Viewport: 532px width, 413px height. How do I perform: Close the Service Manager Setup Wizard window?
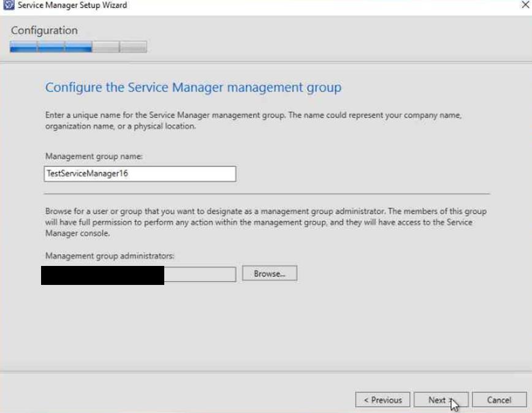525,4
